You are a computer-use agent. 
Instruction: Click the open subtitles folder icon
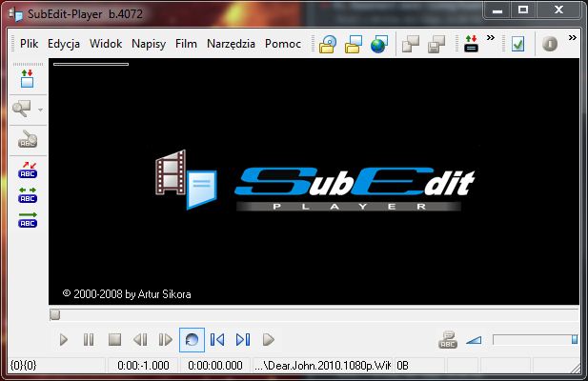pos(354,44)
